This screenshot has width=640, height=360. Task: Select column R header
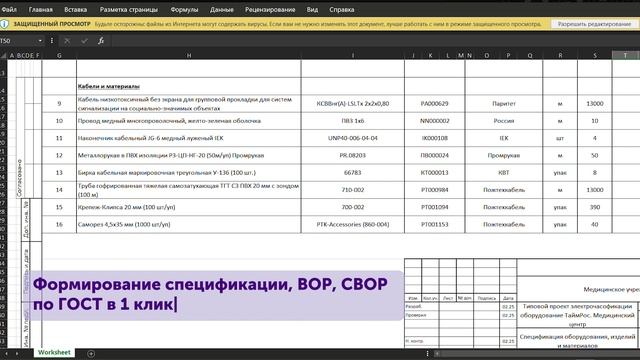(560, 55)
